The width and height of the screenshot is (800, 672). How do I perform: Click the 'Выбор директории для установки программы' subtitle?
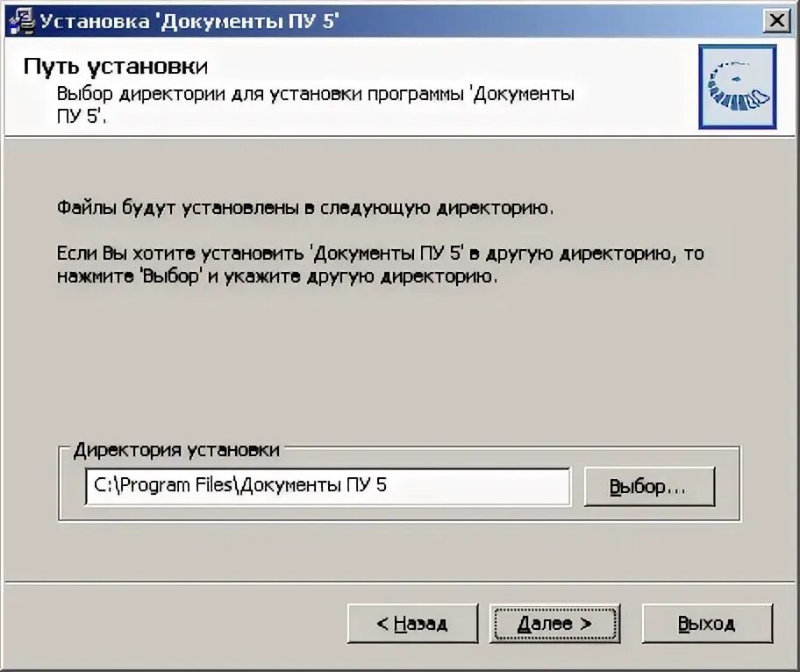(315, 95)
